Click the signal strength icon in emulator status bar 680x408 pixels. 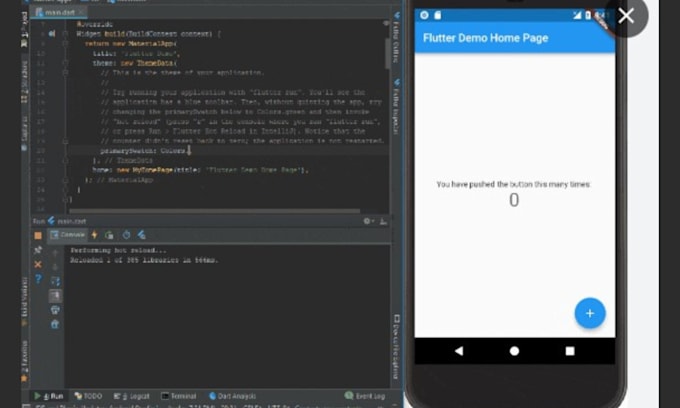click(x=577, y=15)
